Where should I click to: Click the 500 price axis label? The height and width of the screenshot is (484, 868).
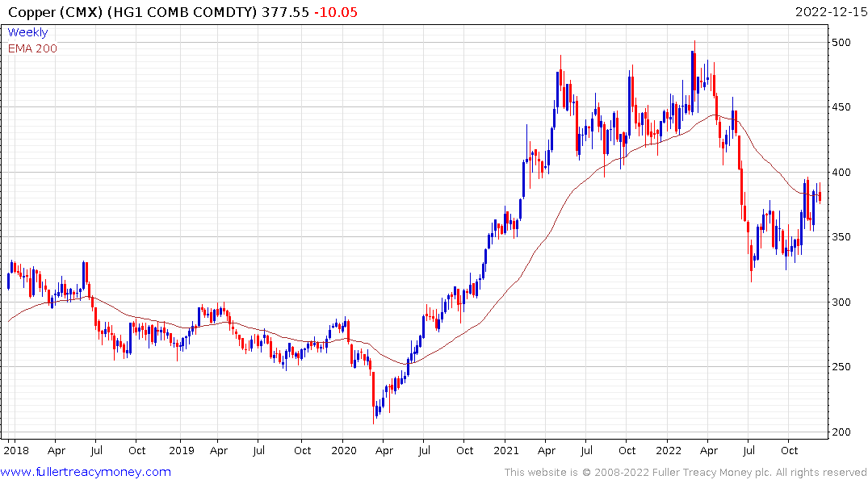pos(841,43)
